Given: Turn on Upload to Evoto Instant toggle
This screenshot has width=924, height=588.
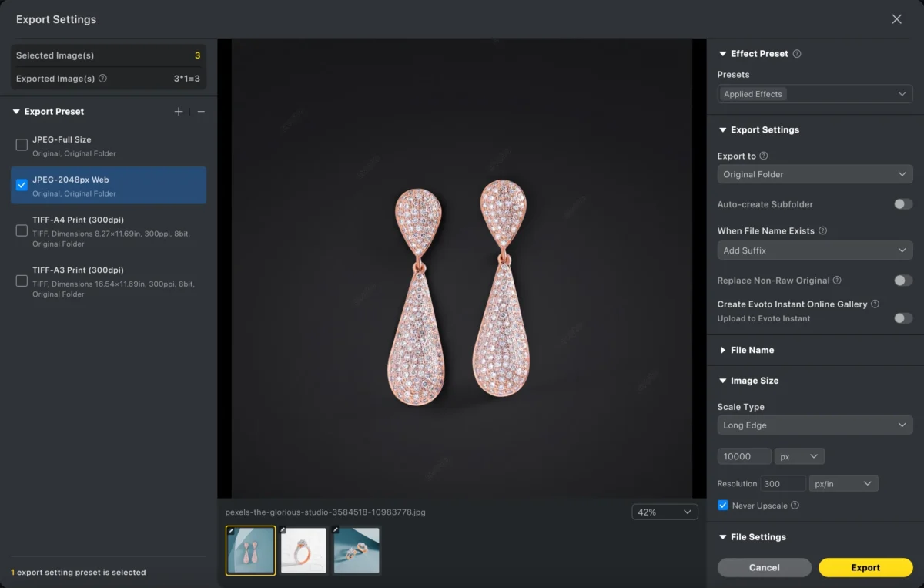Looking at the screenshot, I should 902,318.
